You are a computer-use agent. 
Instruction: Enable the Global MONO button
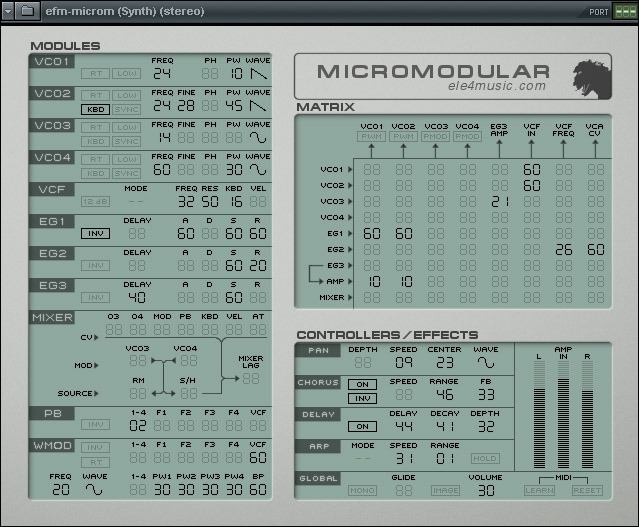click(362, 491)
